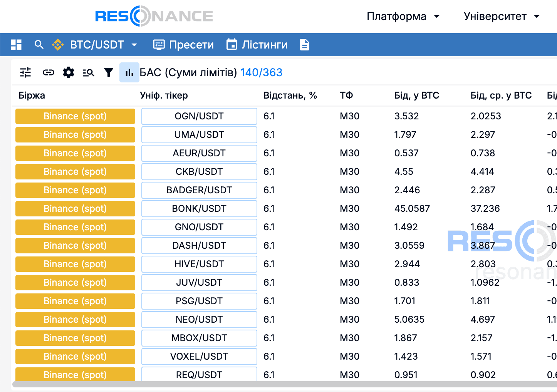The height and width of the screenshot is (392, 557).
Task: Select the DASH/USDT ticker
Action: [x=199, y=246]
